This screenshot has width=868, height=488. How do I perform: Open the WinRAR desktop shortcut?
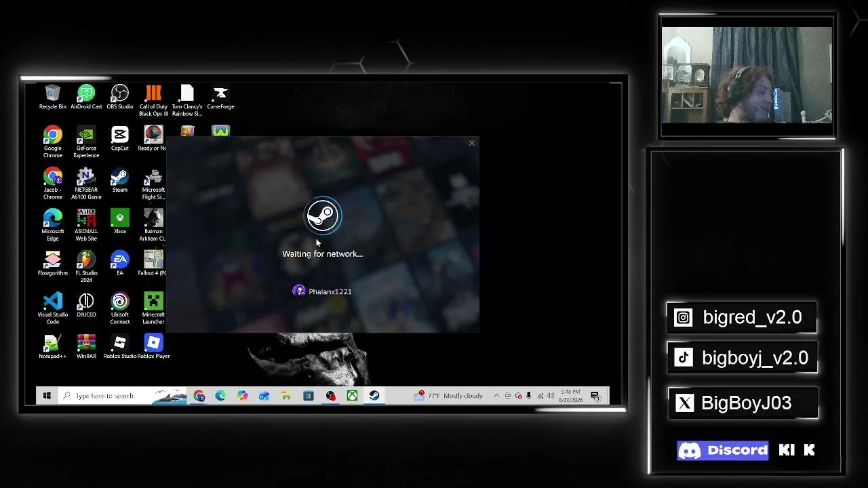(x=86, y=346)
